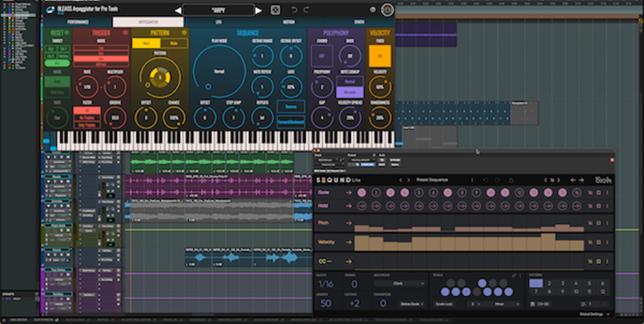Click the edit pencil icon in Scale section
644x324 pixels.
514,275
